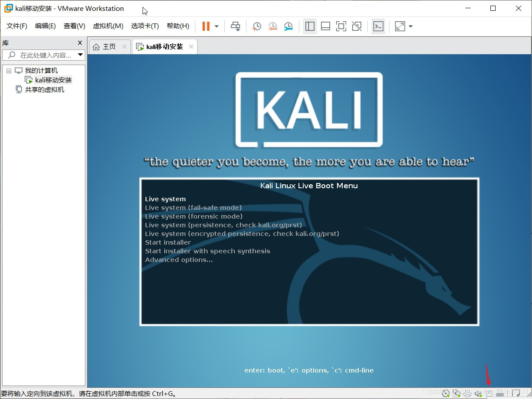Open the power options dropdown arrow
Viewport: 532px width, 399px height.
pos(217,26)
